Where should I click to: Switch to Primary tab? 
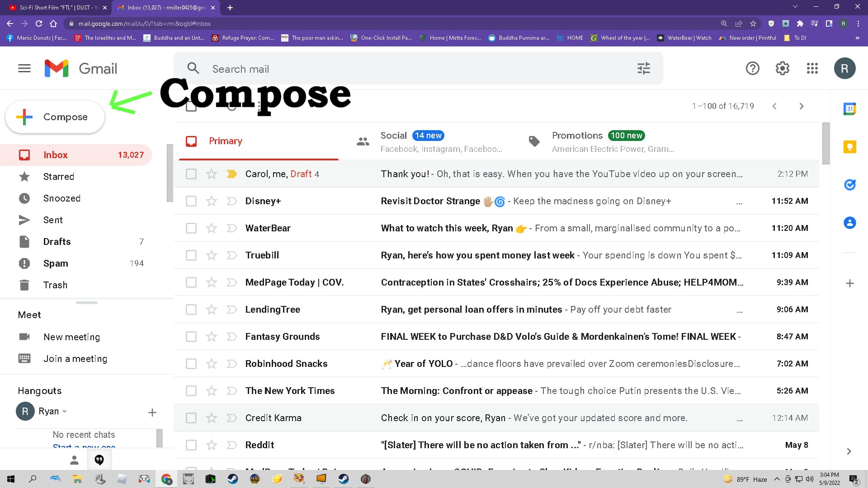click(259, 141)
